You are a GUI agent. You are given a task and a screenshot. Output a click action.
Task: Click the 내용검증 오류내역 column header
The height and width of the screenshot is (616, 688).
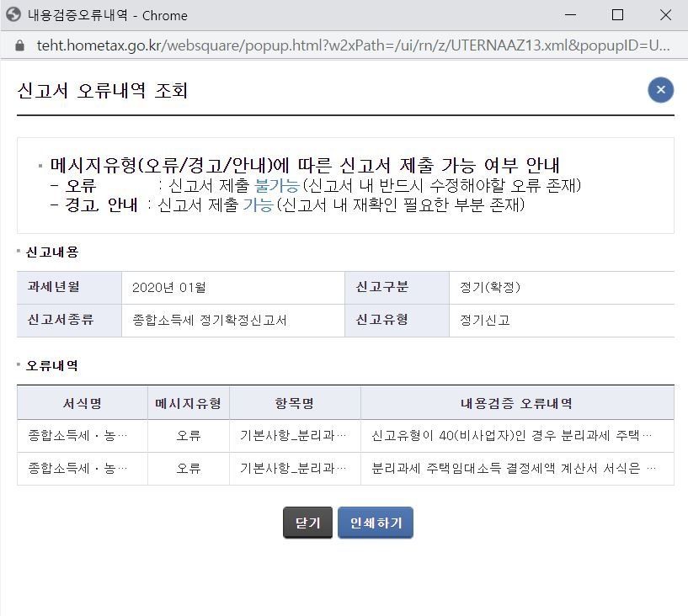click(516, 403)
